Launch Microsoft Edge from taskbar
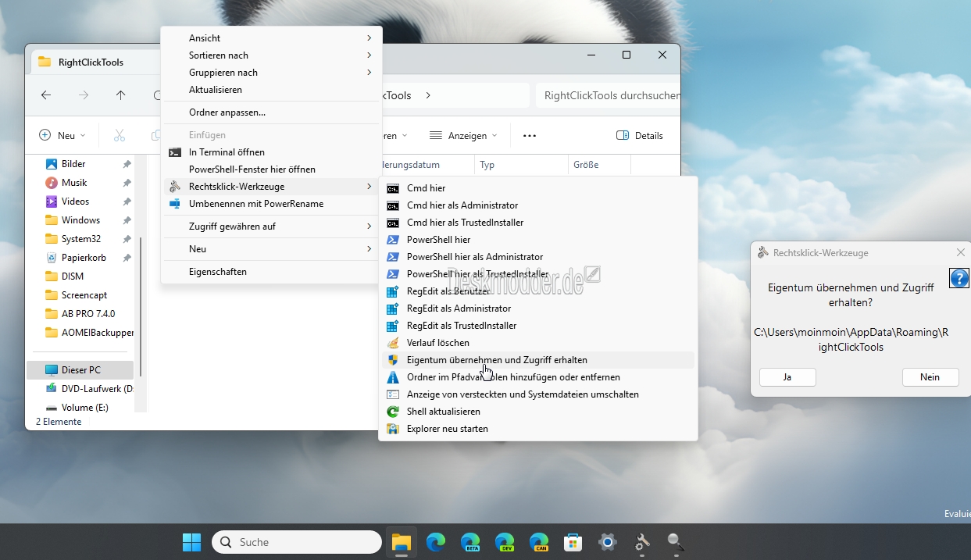 point(436,542)
